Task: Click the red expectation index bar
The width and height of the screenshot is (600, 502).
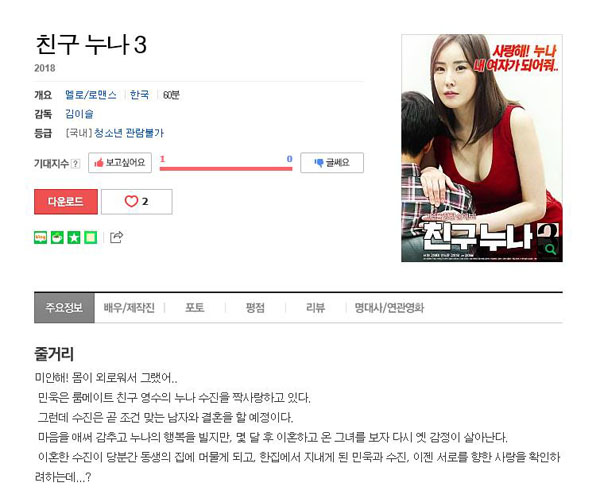Action: (226, 168)
